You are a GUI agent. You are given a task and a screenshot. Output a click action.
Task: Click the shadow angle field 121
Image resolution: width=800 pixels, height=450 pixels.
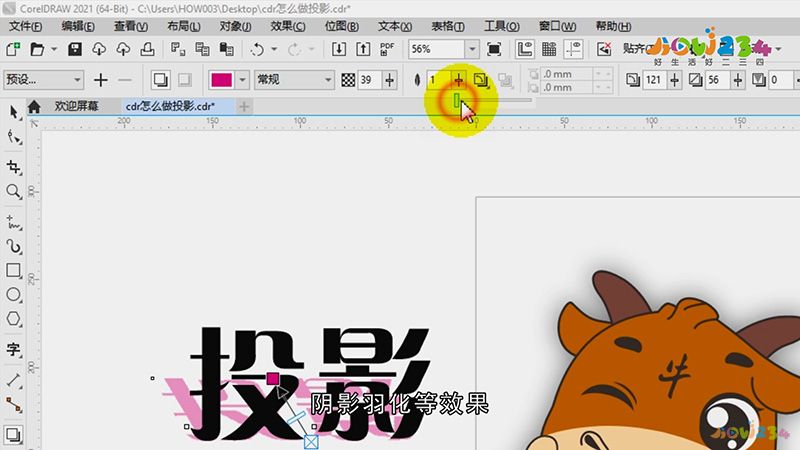[655, 80]
